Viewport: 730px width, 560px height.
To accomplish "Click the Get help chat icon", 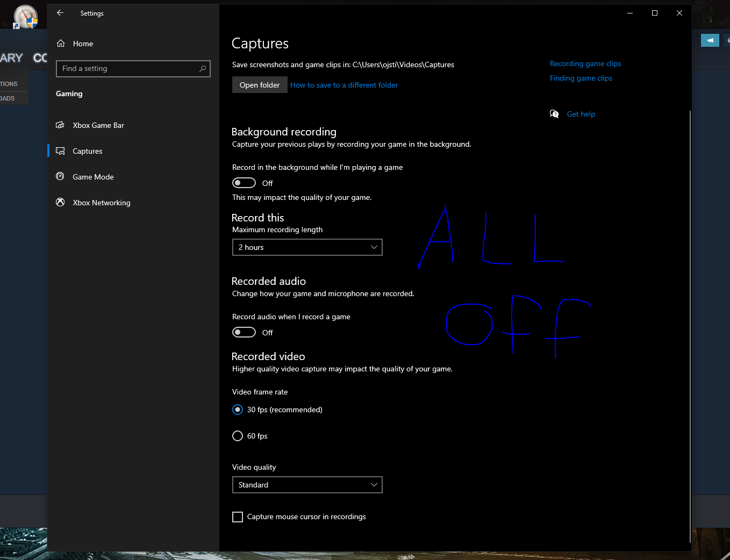I will coord(554,114).
